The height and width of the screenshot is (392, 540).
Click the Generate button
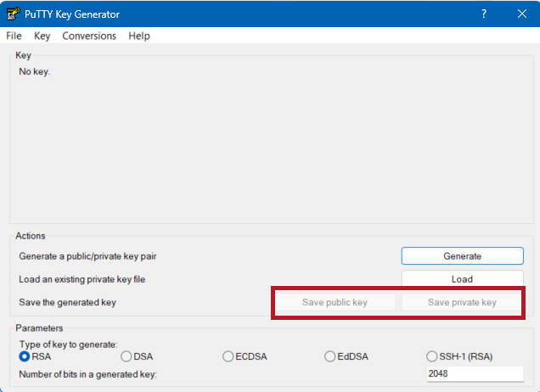pos(462,256)
